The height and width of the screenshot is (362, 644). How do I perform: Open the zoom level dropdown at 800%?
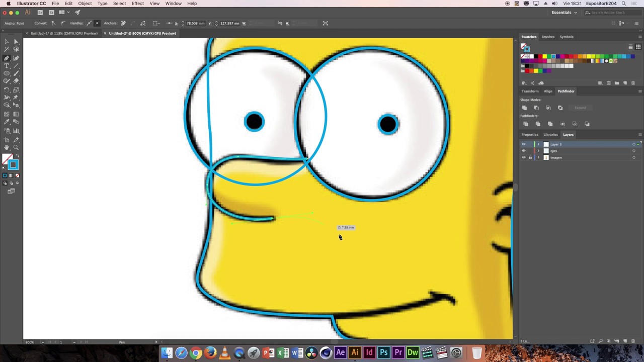coord(42,342)
